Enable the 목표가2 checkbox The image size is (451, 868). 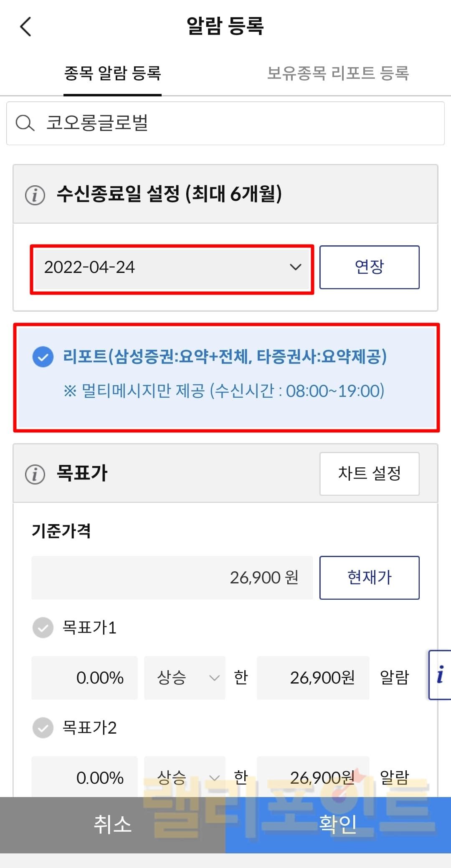click(43, 728)
